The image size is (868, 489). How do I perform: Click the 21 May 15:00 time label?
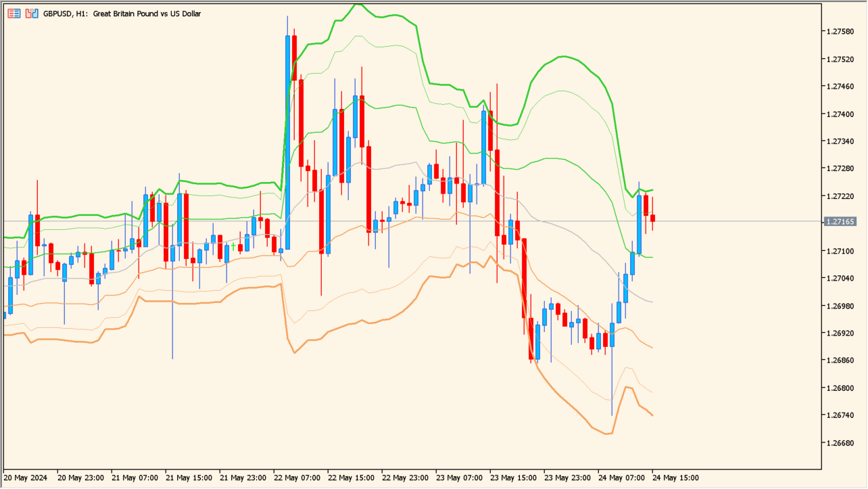[189, 478]
